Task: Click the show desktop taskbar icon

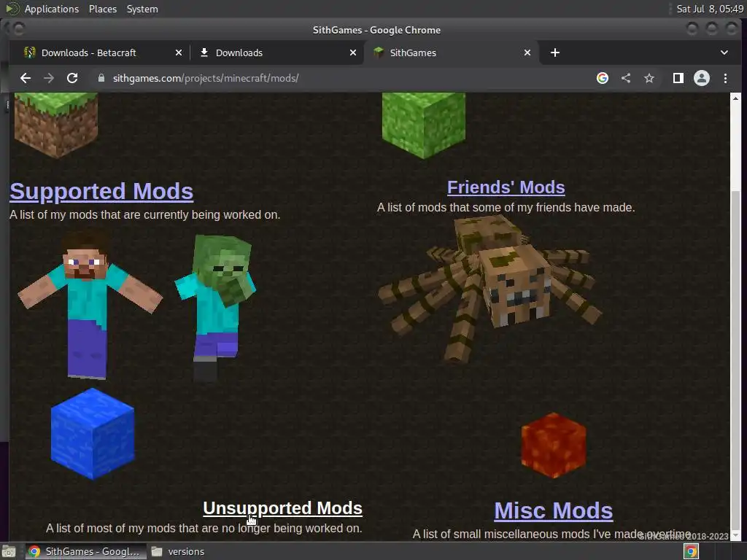Action: pyautogui.click(x=9, y=551)
